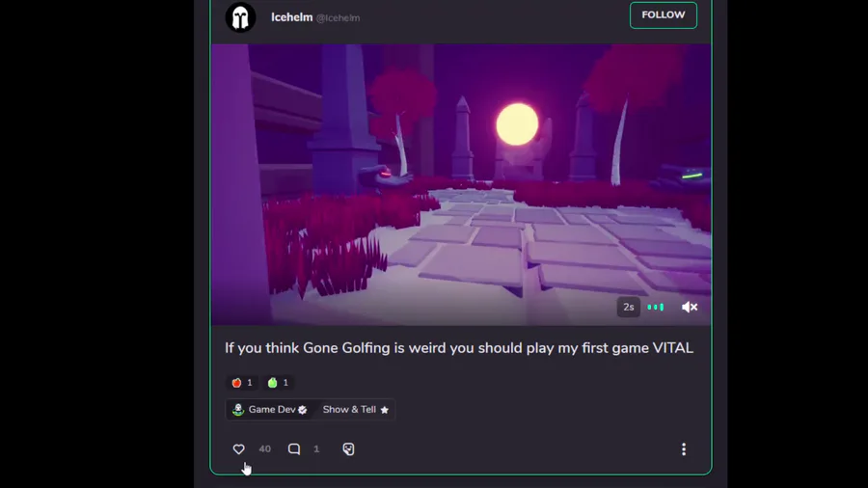Open the Show & Tell channel tag
The image size is (868, 488).
[x=355, y=410]
